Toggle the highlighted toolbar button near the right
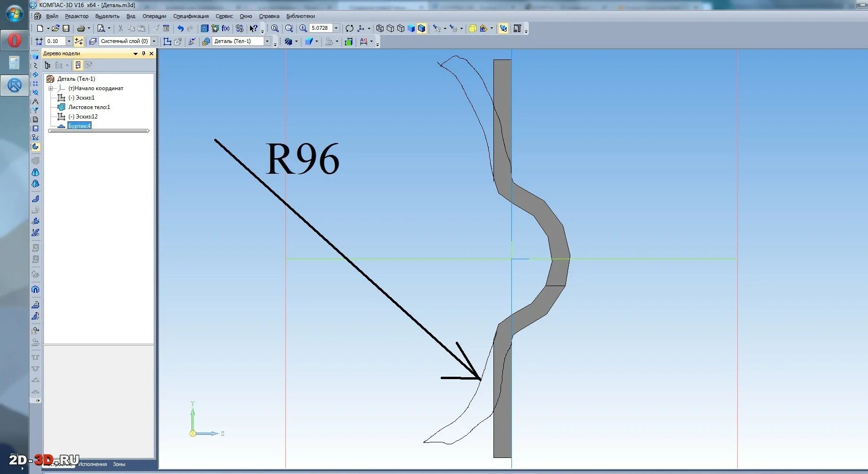The image size is (868, 474). [x=503, y=28]
